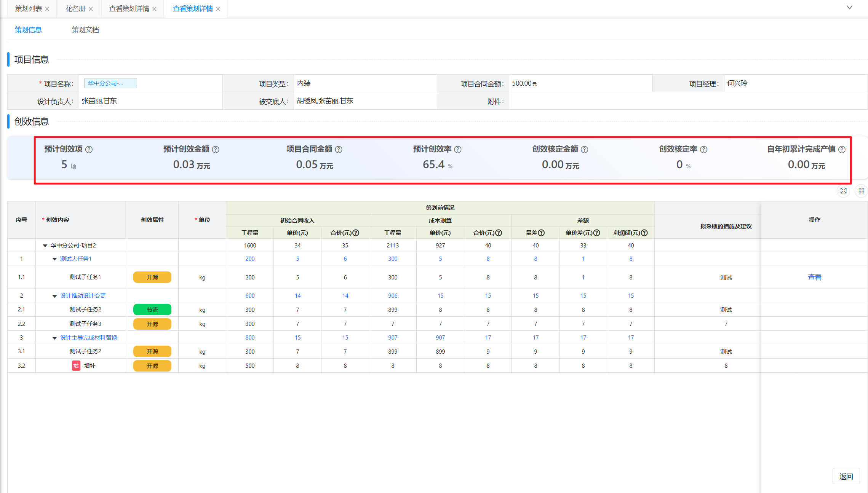Show help for 项目合同金额 metric
The height and width of the screenshot is (493, 868).
pos(339,150)
